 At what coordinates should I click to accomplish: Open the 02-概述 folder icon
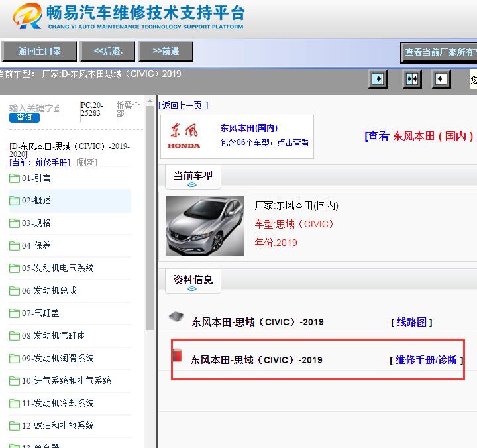[x=15, y=201]
